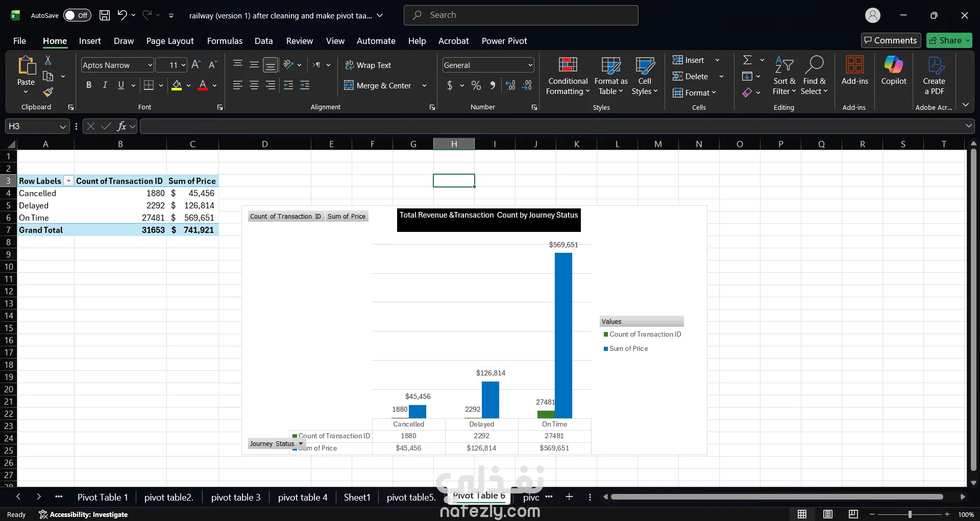Click Accessibility: Investigate in status bar
The height and width of the screenshot is (521, 980).
[x=83, y=514]
